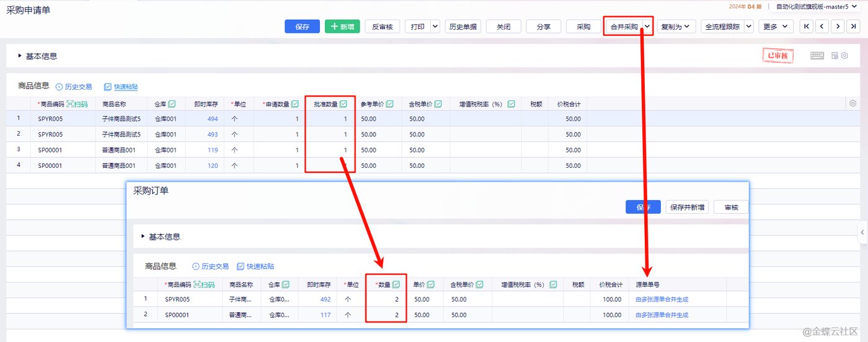
Task: Open the 复制为 dropdown
Action: (x=676, y=27)
